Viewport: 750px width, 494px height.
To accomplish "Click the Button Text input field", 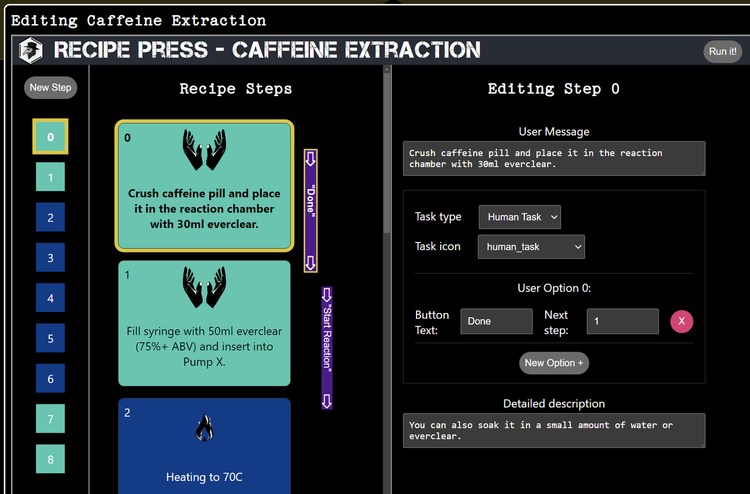I will [x=496, y=321].
